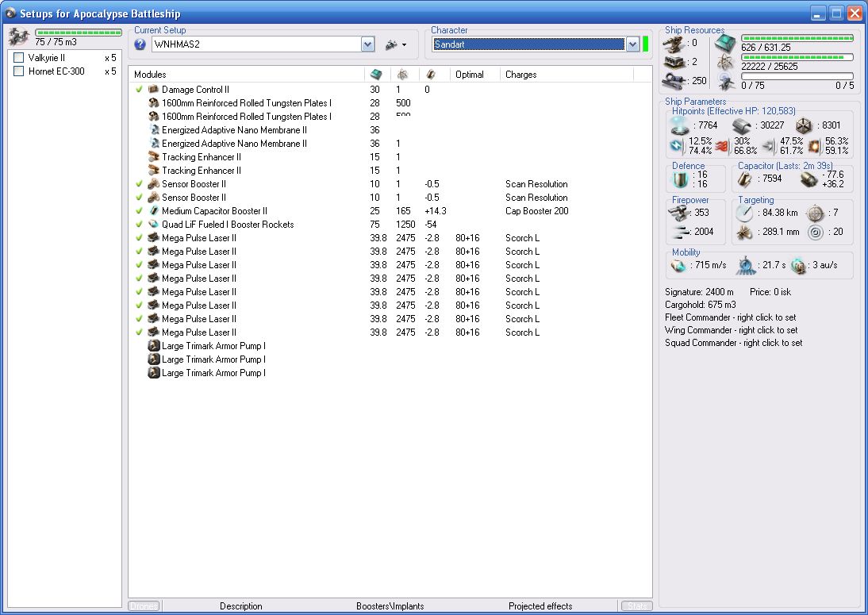Click the launcher hardpoints icon showing 0

click(675, 44)
